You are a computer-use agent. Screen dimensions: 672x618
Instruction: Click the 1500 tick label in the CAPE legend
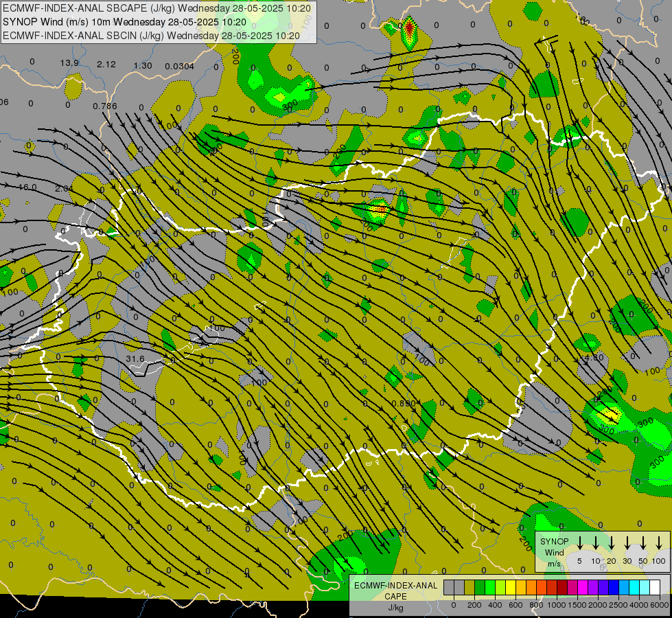(577, 605)
